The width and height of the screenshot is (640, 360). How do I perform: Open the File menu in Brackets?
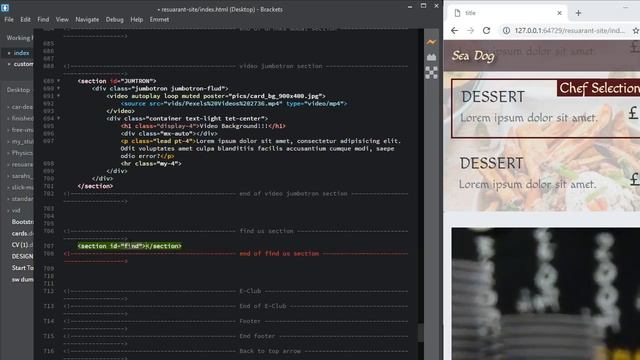pyautogui.click(x=9, y=20)
